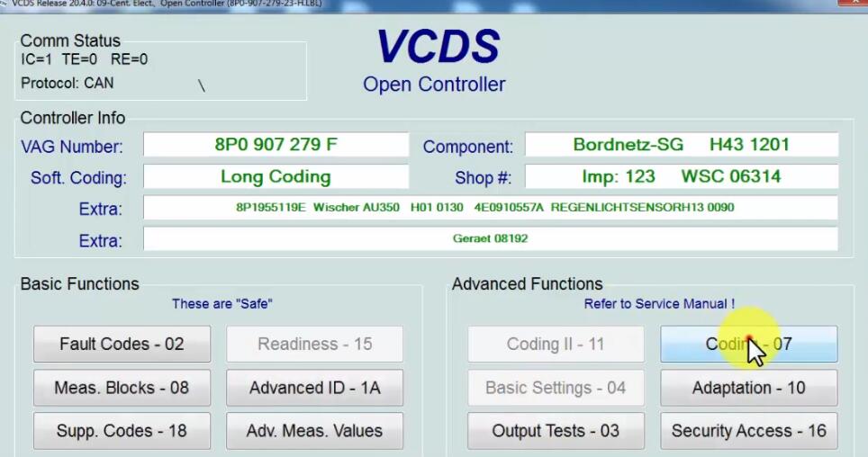This screenshot has height=457, width=868.
Task: Click the IC=1 TE=0 RE=0 status line
Action: click(84, 59)
